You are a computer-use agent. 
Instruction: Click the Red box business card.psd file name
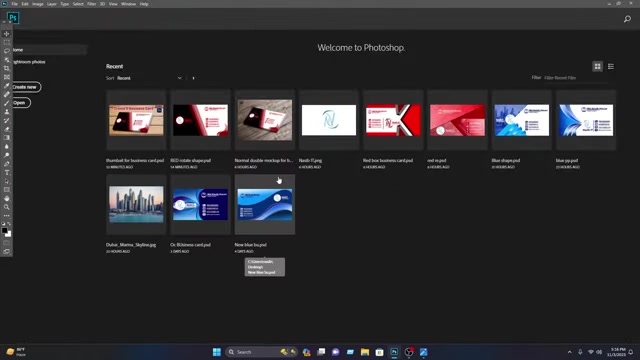click(388, 160)
